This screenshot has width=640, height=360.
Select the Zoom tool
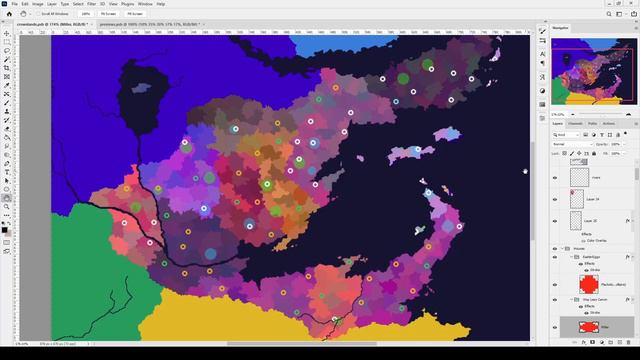7,207
